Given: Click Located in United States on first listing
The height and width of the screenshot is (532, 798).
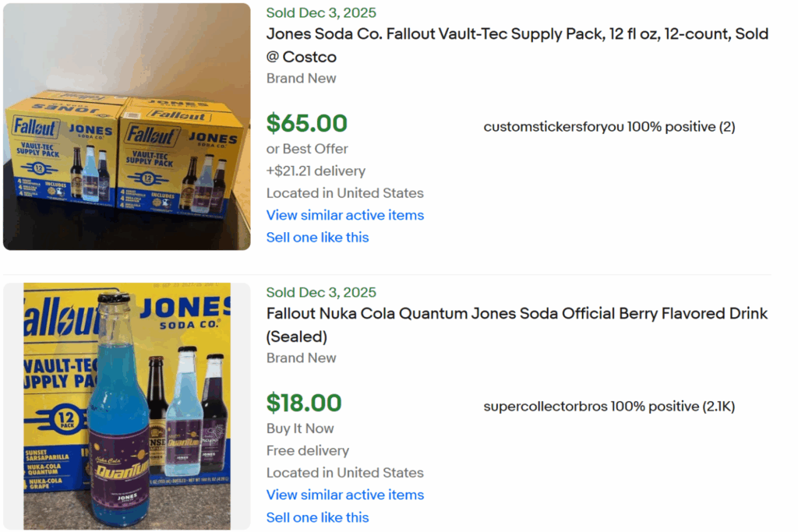Looking at the screenshot, I should 345,192.
